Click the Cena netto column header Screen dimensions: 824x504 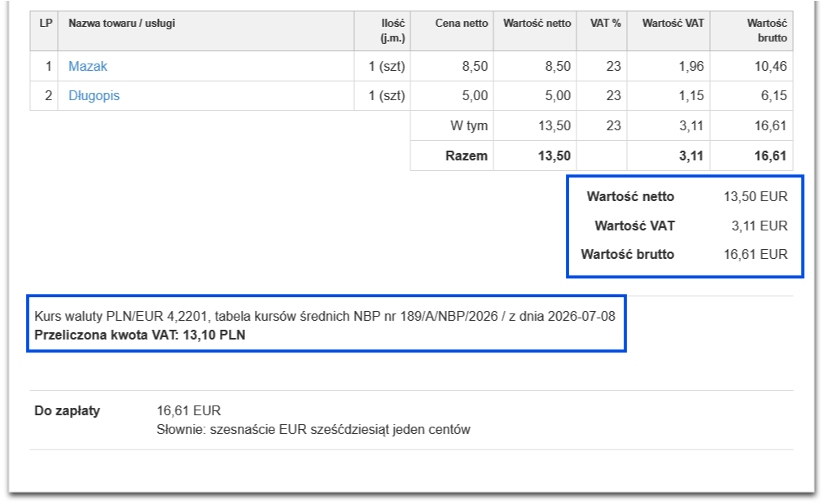[462, 23]
